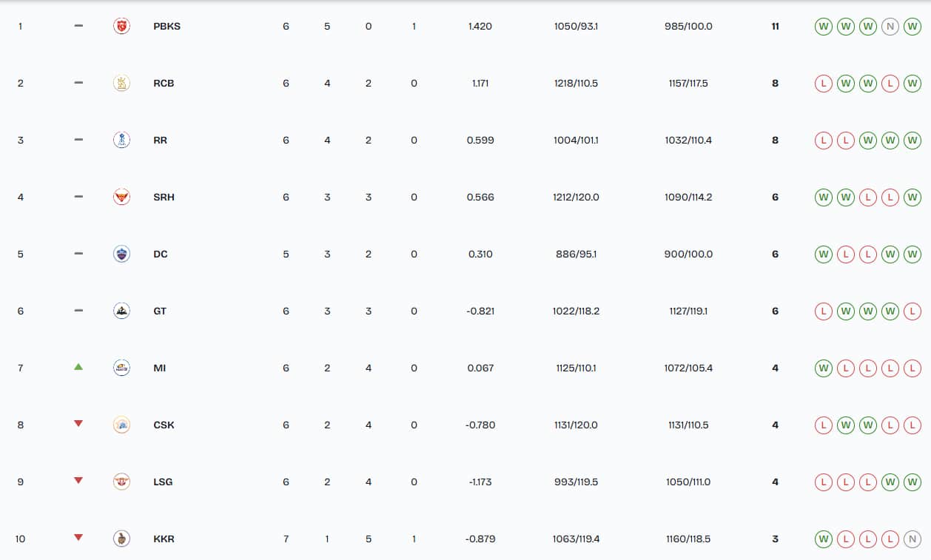931x560 pixels.
Task: Click CSK's red down-arrow position indicator
Action: tap(78, 424)
